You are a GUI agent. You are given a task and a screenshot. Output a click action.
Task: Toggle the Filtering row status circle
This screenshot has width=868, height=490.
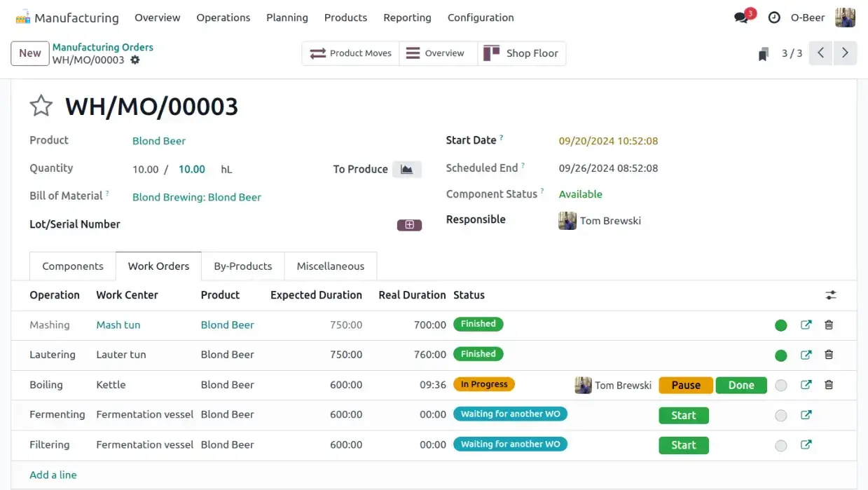click(781, 446)
